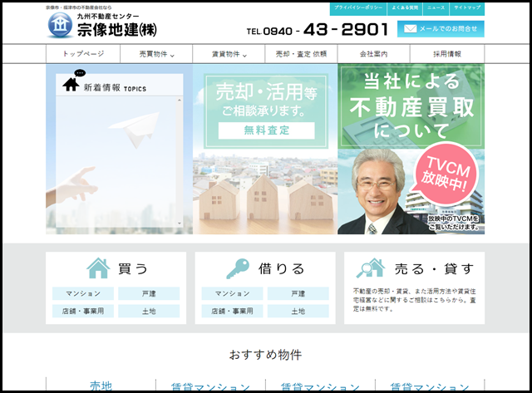Image resolution: width=532 pixels, height=393 pixels.
Task: Open the 当社による不動産買取について banner
Action: (411, 106)
